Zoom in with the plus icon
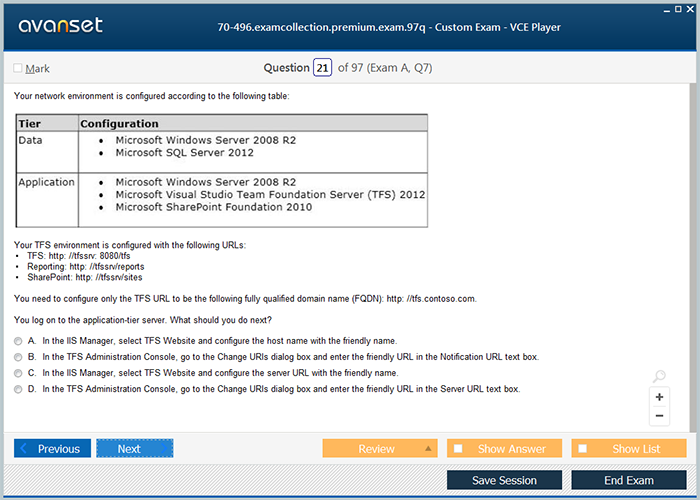The image size is (700, 500). coord(659,397)
